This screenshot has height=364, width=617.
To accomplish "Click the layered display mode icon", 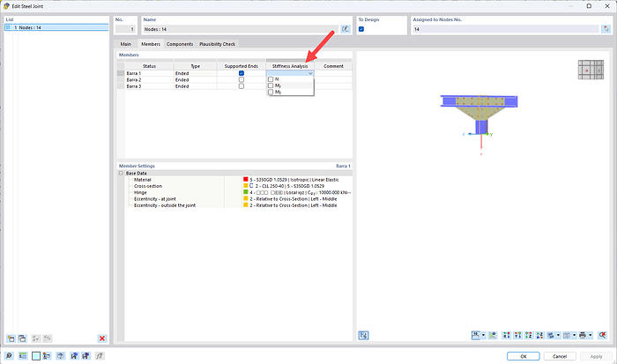I will 551,335.
